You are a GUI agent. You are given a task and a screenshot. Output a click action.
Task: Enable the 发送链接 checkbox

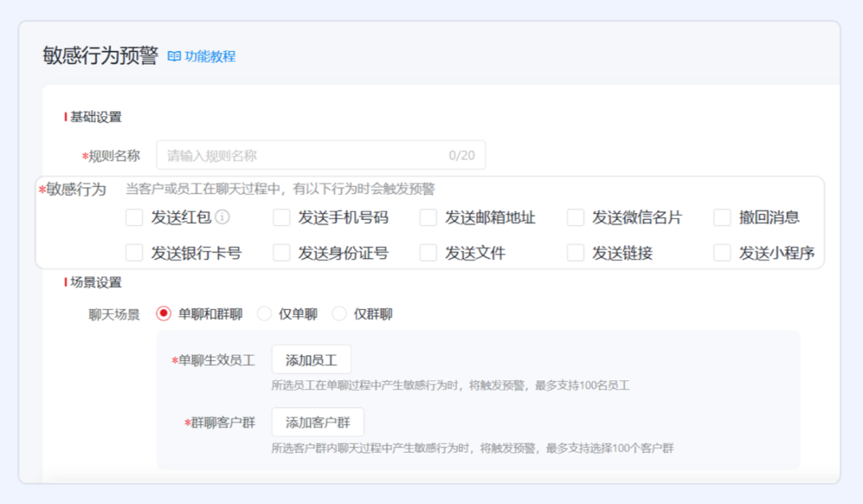(x=575, y=253)
